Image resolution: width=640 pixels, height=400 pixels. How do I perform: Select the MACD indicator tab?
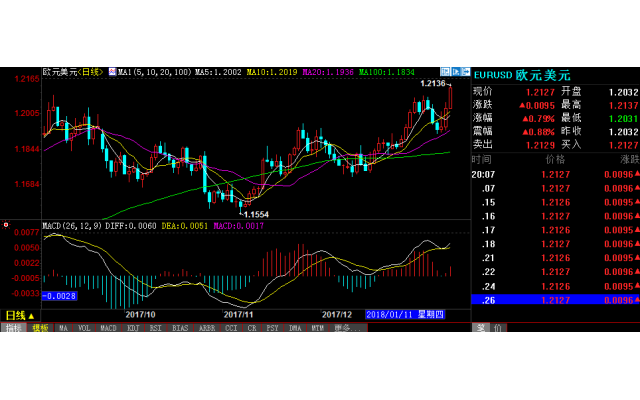[108, 328]
